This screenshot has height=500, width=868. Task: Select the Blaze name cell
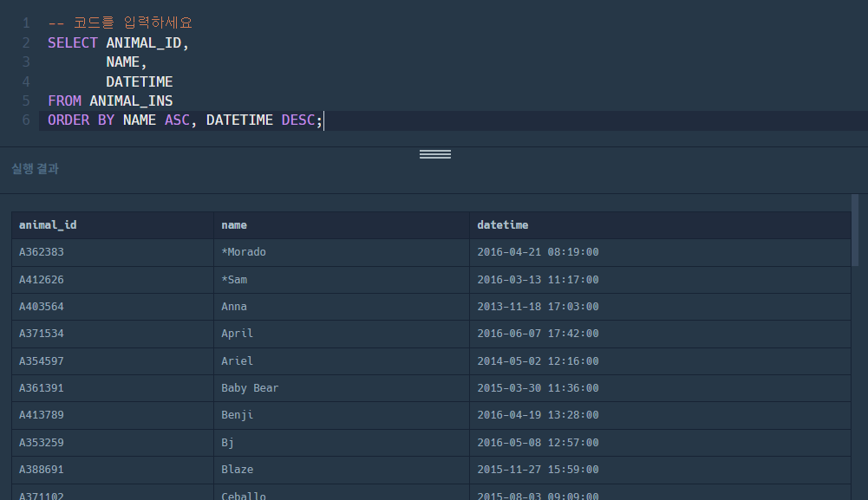point(342,470)
